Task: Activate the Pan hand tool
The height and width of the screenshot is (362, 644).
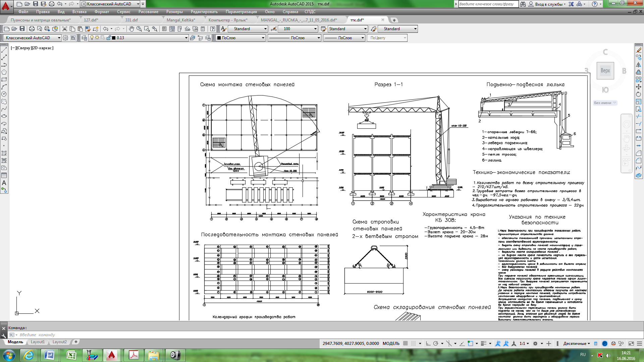Action: pyautogui.click(x=131, y=29)
